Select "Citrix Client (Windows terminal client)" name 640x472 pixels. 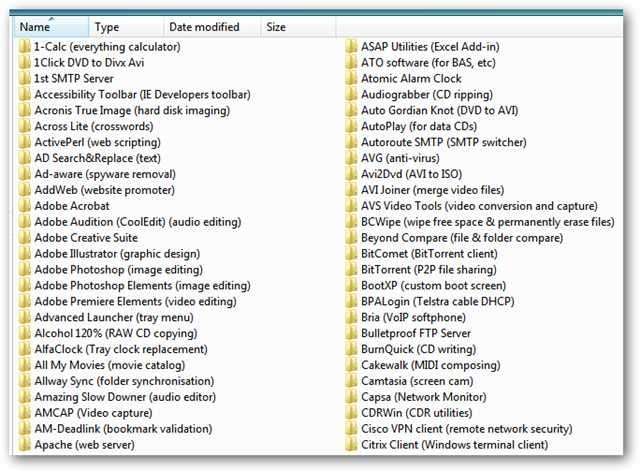coord(455,445)
